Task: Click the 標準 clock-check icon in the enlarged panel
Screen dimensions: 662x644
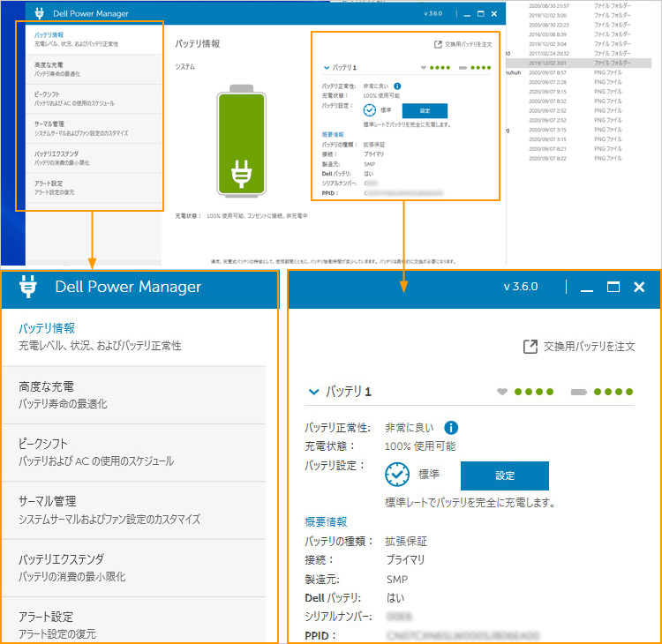Action: (x=397, y=475)
